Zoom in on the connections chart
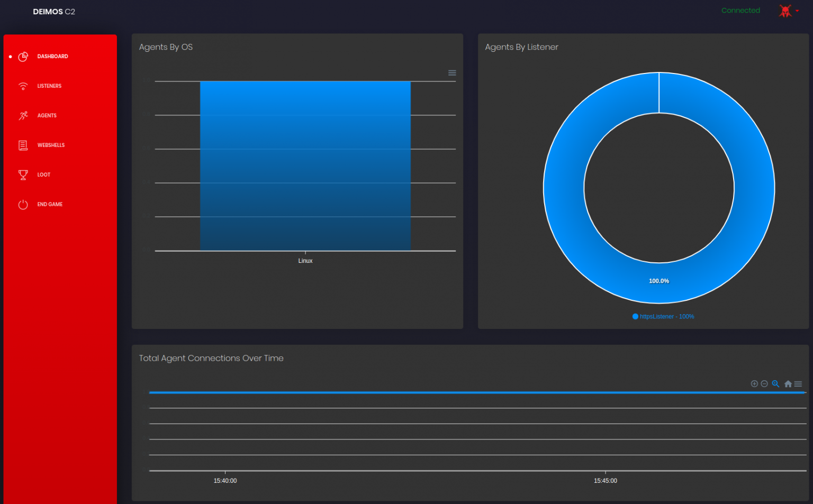Image resolution: width=813 pixels, height=504 pixels. (x=754, y=383)
